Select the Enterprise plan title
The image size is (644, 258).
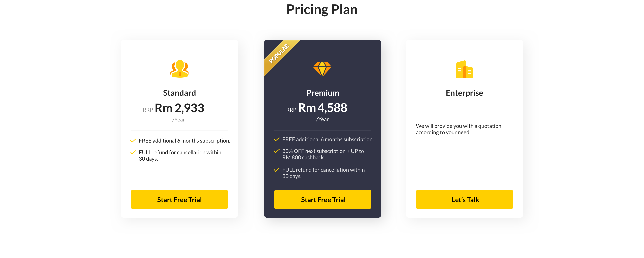(x=464, y=93)
